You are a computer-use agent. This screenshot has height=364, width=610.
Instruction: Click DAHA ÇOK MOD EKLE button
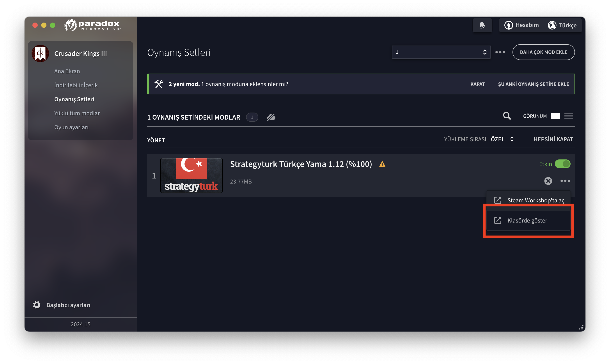click(543, 52)
